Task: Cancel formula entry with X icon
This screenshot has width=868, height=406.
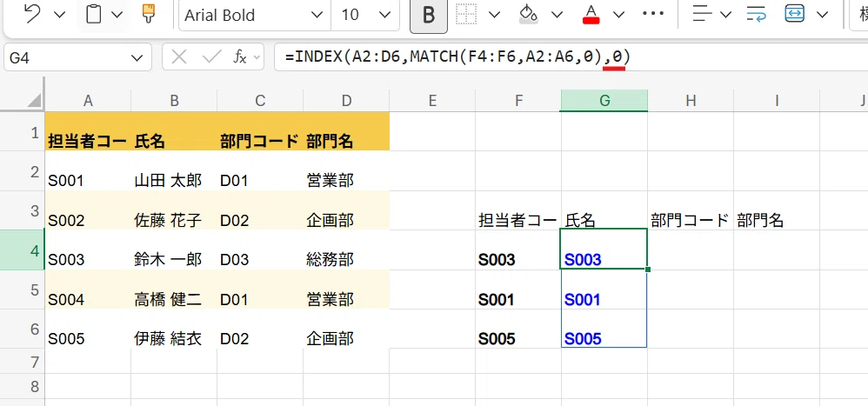Action: [x=179, y=57]
